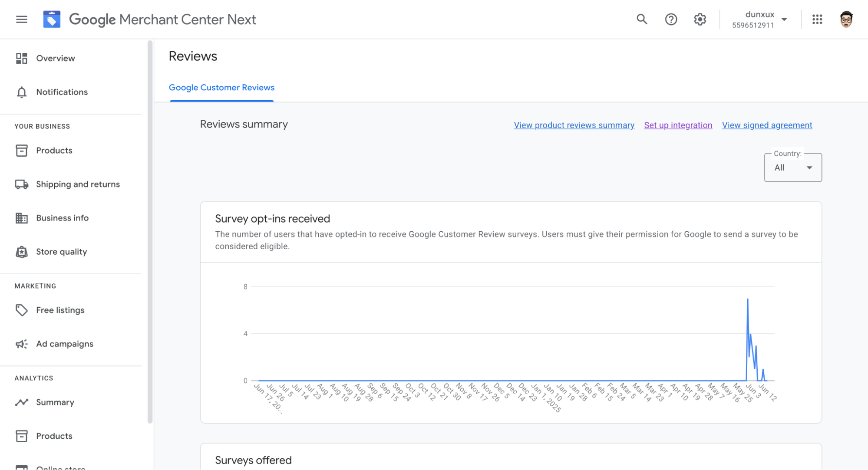Viewport: 868px width, 470px height.
Task: Go to Overview in sidebar
Action: [55, 58]
